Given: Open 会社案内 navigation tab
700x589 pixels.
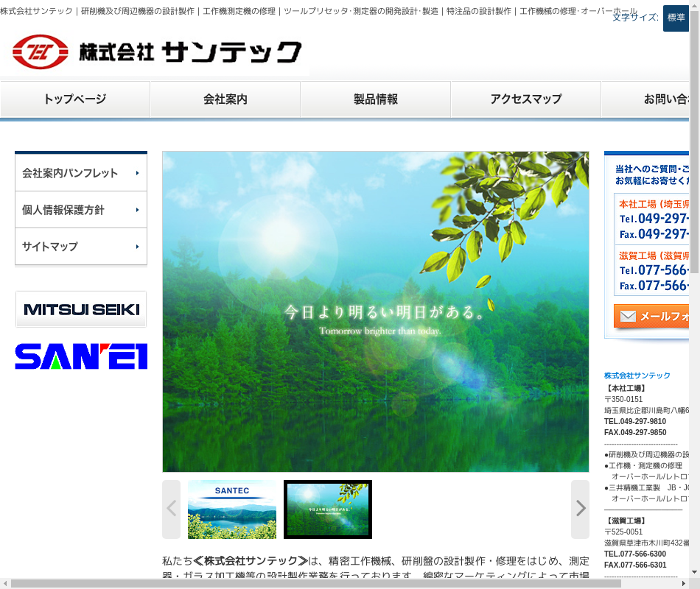Looking at the screenshot, I should [x=225, y=99].
